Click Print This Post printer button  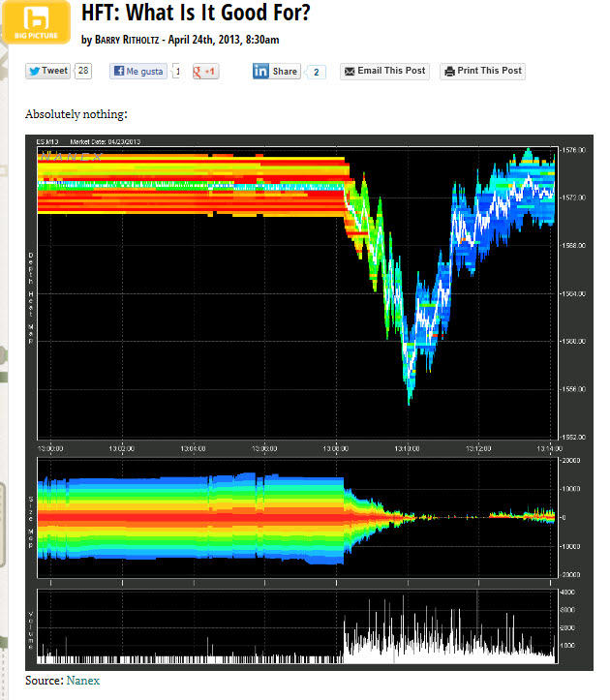(x=482, y=71)
